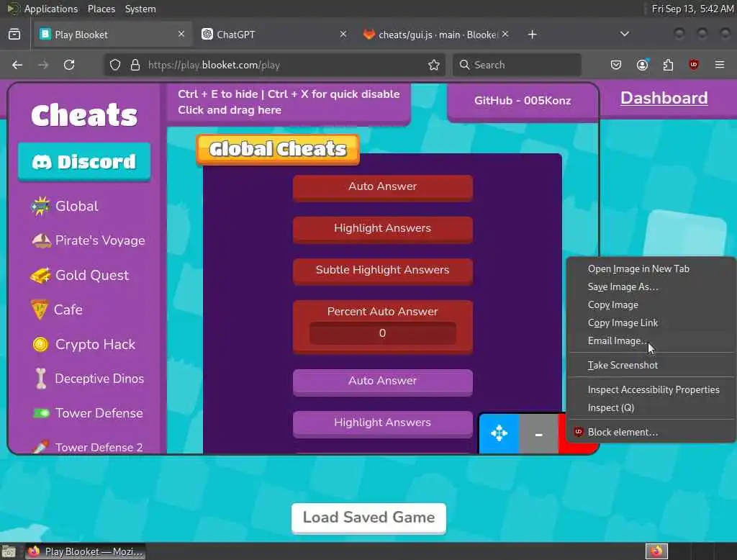This screenshot has width=737, height=560.
Task: Choose Save Image As from context menu
Action: tap(651, 286)
